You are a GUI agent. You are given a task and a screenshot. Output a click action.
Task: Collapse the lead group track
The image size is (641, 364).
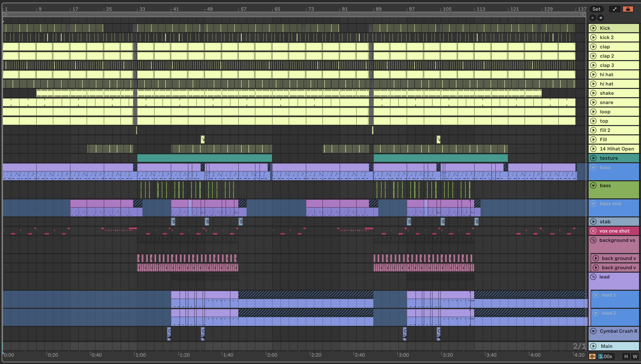[593, 277]
